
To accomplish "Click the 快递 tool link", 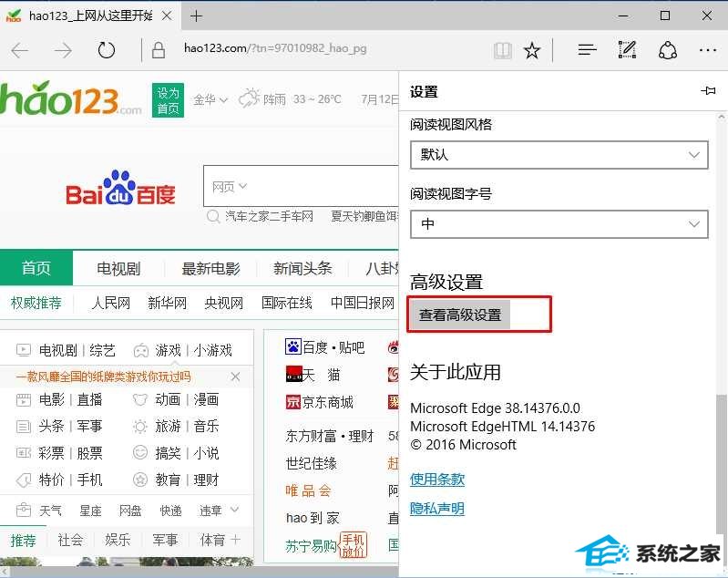I will pos(171,511).
